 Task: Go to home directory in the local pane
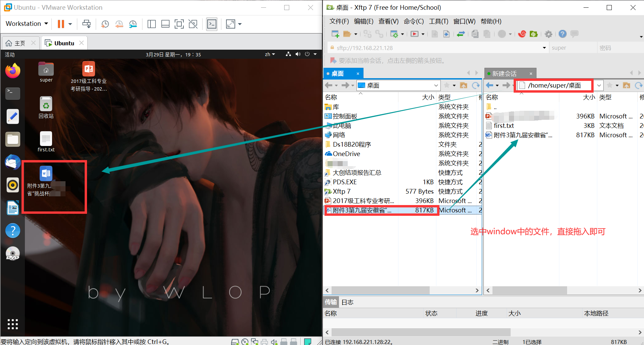point(464,85)
